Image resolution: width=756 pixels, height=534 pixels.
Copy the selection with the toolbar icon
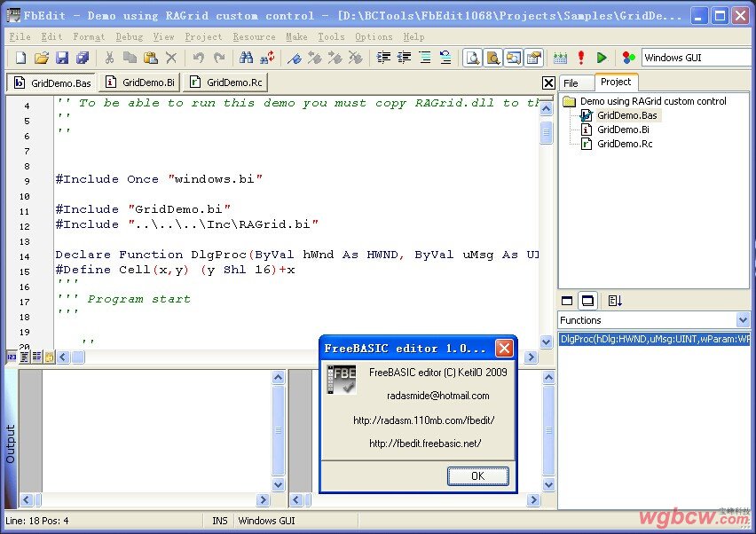(130, 58)
